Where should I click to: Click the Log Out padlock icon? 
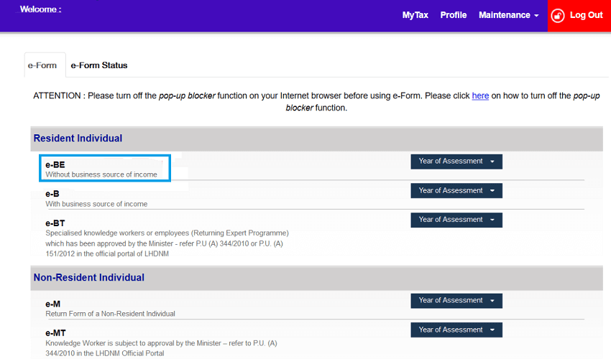click(558, 15)
